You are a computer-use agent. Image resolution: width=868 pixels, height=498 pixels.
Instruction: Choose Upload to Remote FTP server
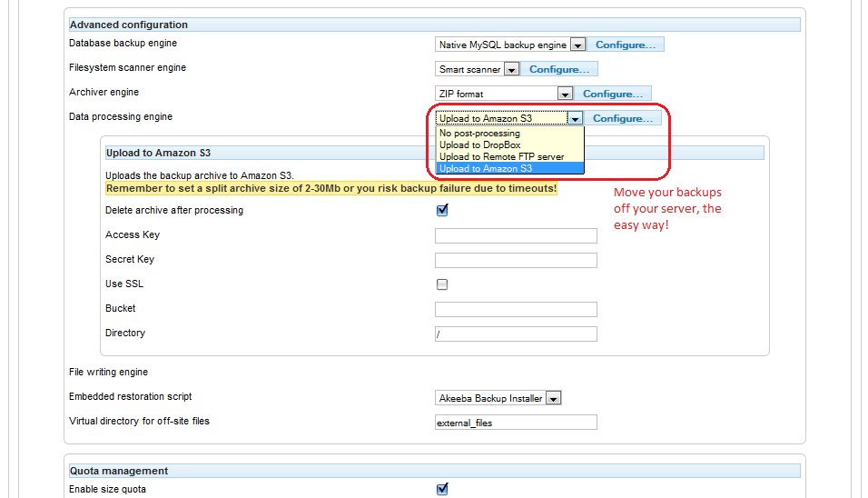click(x=510, y=157)
